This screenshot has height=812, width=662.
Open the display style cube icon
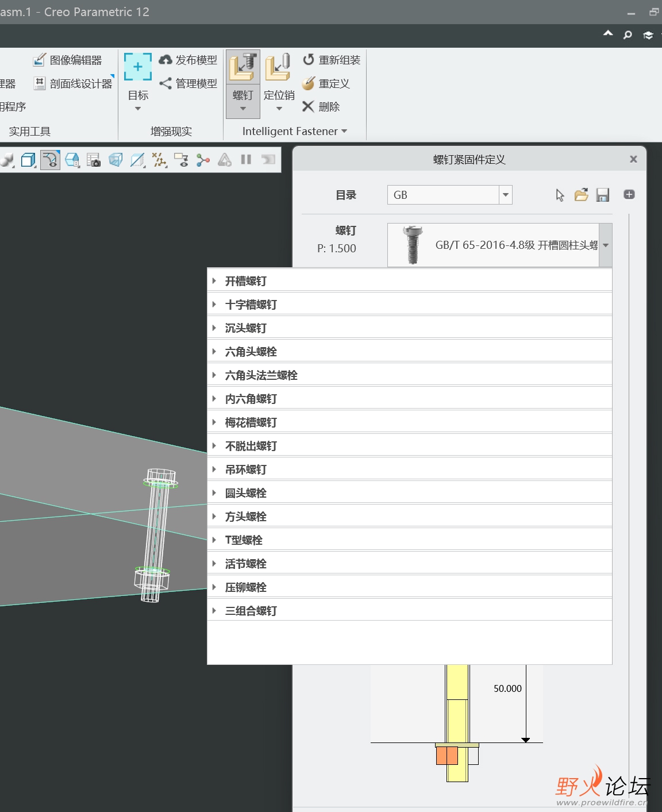coord(28,160)
